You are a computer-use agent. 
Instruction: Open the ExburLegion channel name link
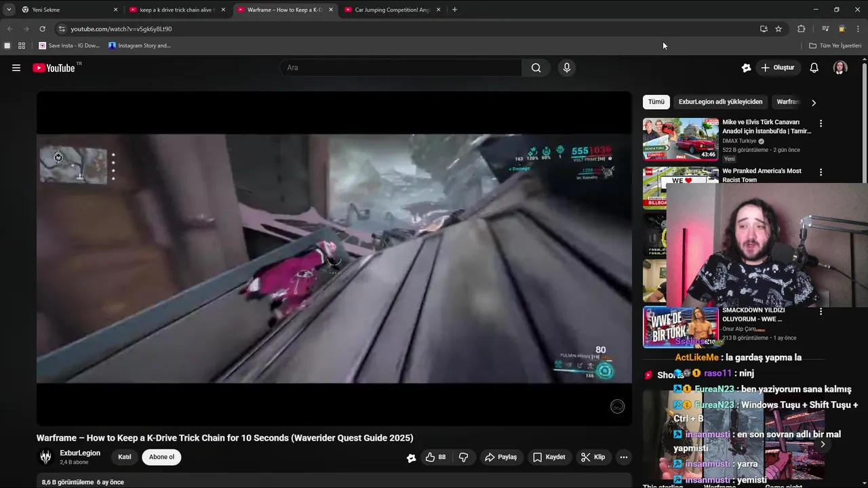80,453
